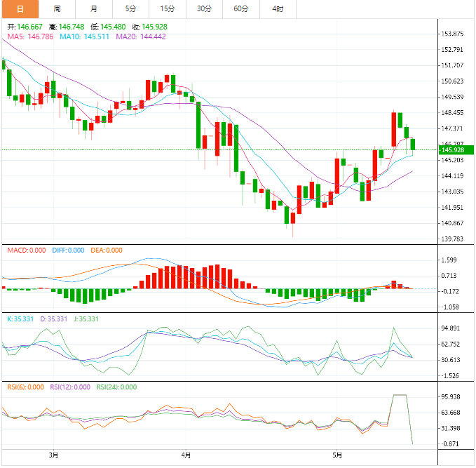476x468 pixels.
Task: Click the closing price 145.928 value
Action: [154, 27]
